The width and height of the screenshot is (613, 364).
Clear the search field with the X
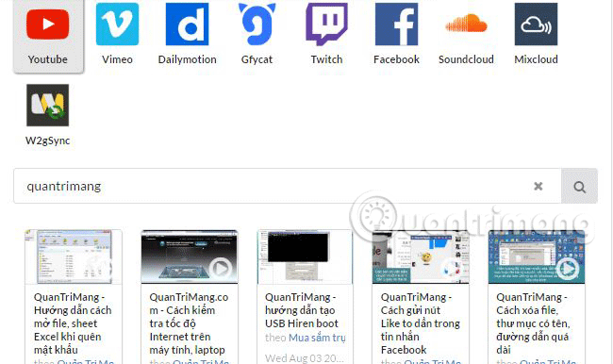(538, 186)
